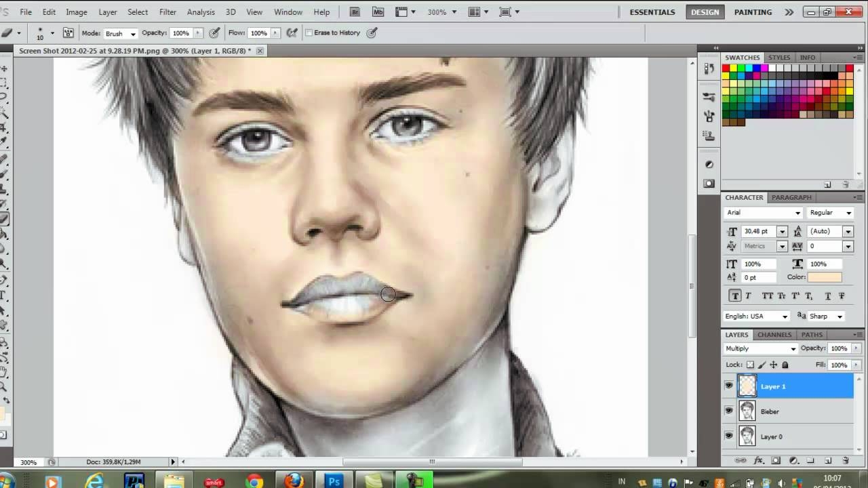This screenshot has width=868, height=488.
Task: Open the History panel icon in dock
Action: 709,68
